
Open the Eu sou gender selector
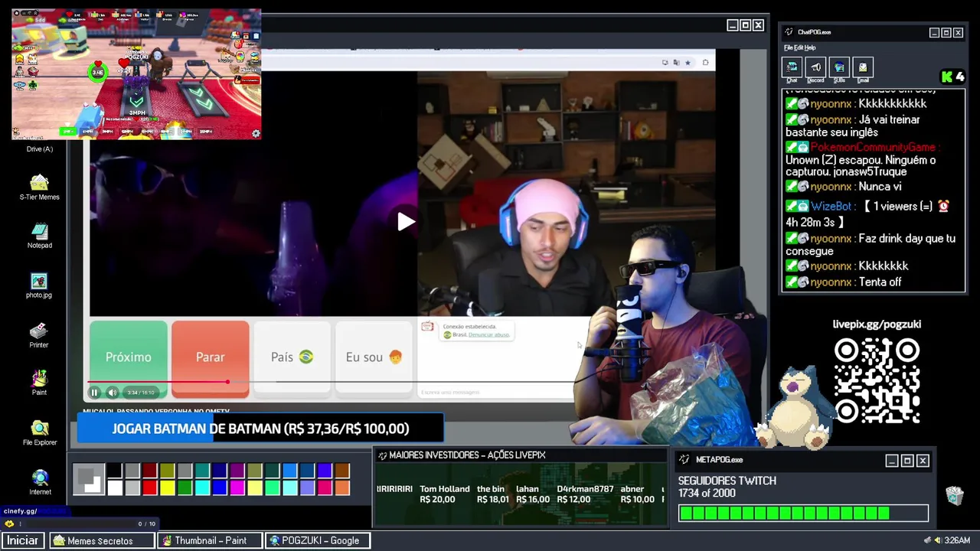tap(374, 357)
